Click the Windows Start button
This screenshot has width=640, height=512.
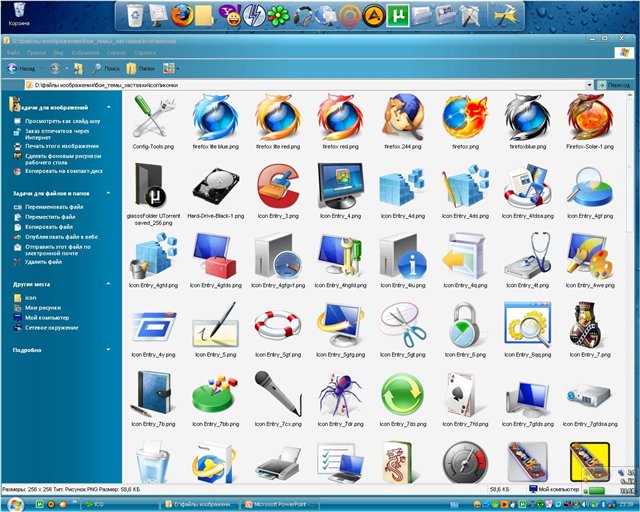pos(16,505)
